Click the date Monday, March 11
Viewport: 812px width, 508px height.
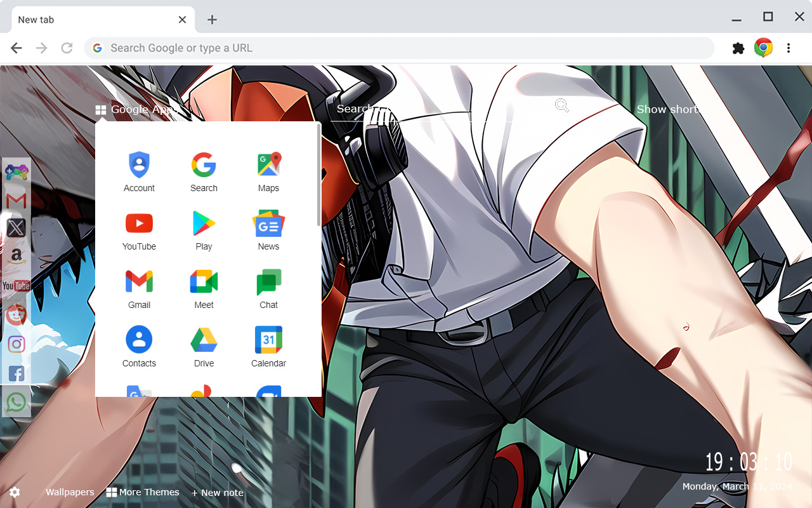pos(737,486)
